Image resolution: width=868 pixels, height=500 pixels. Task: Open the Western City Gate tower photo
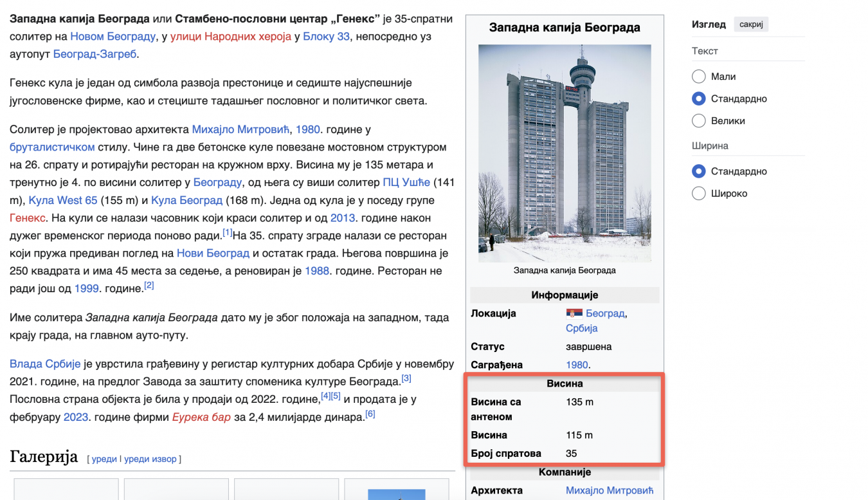click(565, 153)
